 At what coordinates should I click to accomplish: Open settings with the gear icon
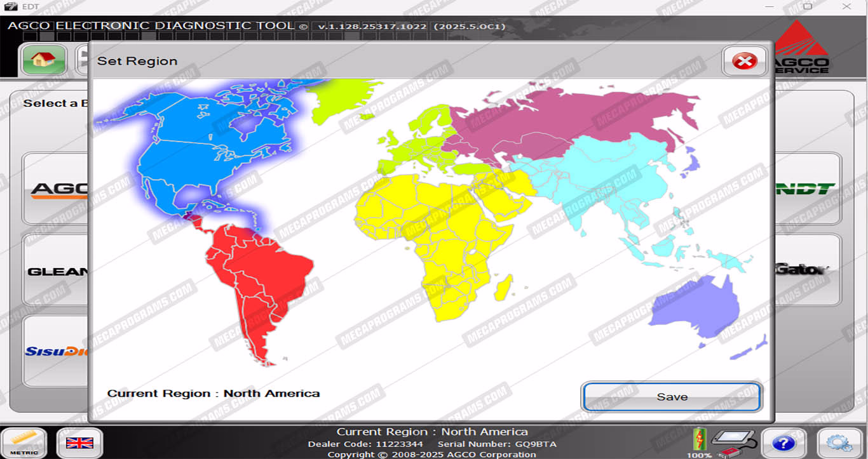pos(838,443)
